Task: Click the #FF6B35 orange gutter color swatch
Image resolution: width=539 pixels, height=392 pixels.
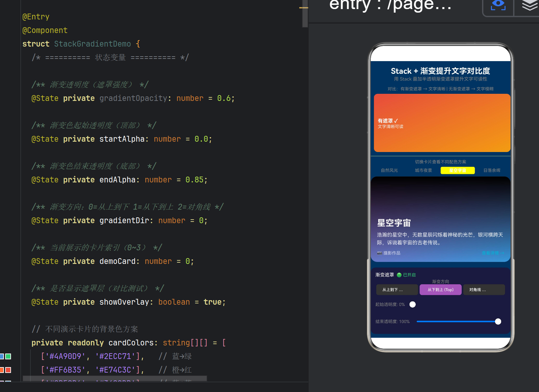Action: pyautogui.click(x=2, y=370)
